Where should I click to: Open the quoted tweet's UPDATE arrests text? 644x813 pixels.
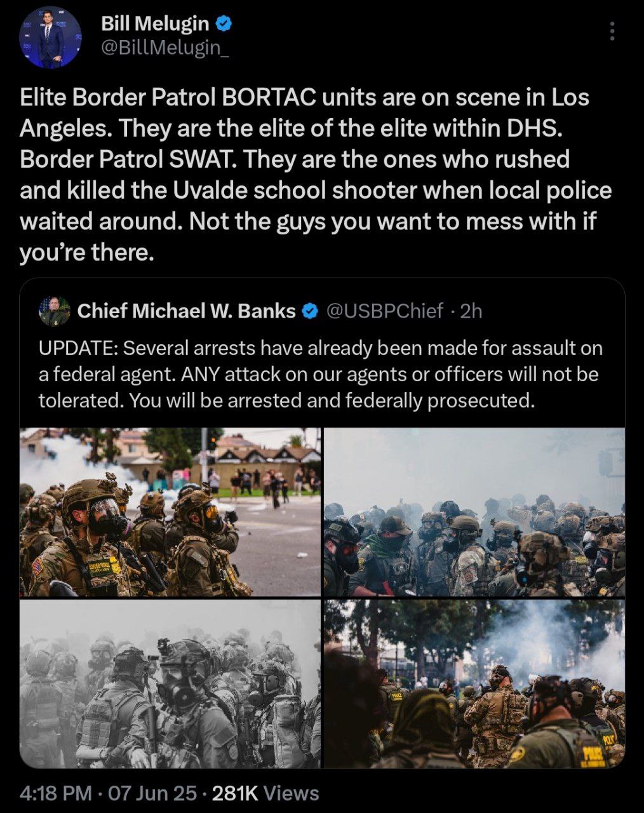(x=321, y=375)
